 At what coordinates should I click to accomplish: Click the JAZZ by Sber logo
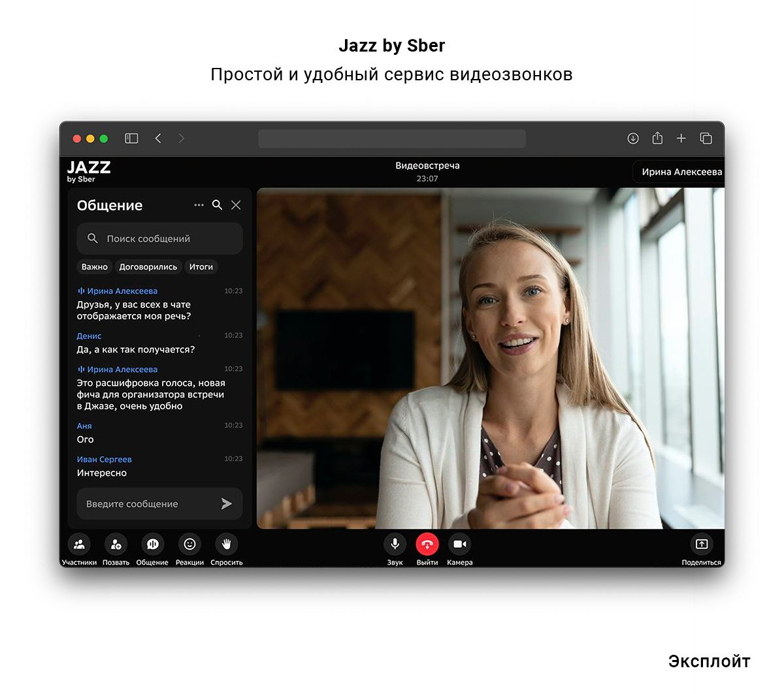pyautogui.click(x=89, y=171)
